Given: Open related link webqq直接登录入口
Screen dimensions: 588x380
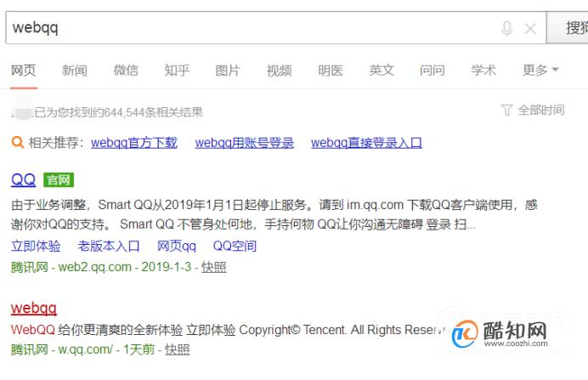Looking at the screenshot, I should coord(366,143).
